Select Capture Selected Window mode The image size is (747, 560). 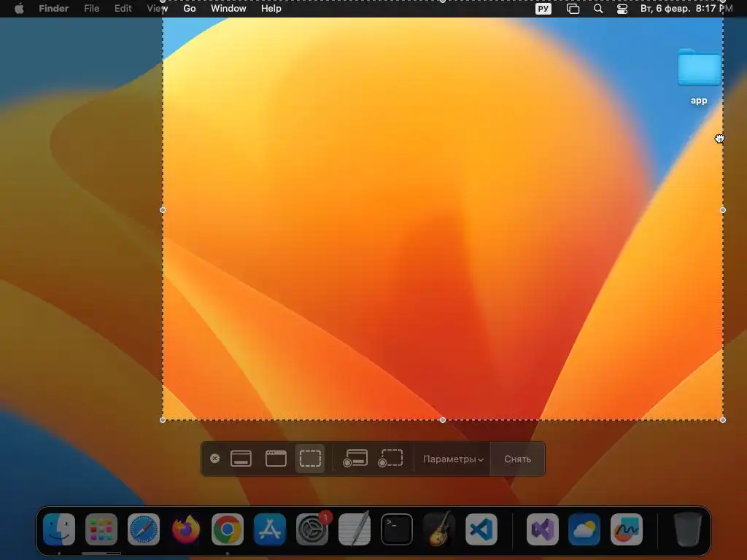coord(276,459)
